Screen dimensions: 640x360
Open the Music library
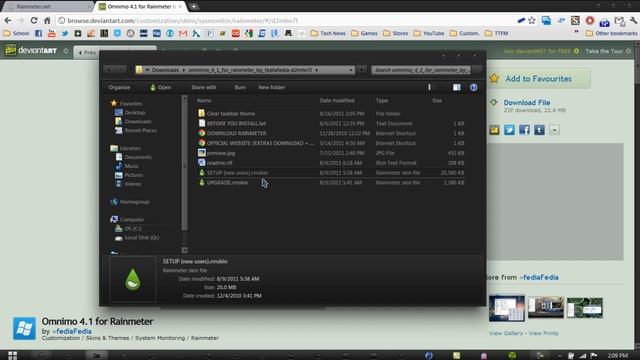(131, 166)
